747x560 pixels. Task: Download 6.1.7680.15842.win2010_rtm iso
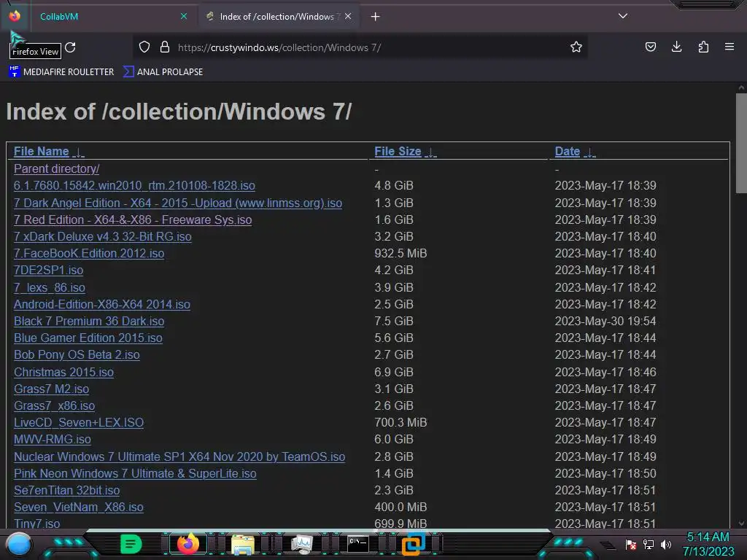[x=134, y=185]
